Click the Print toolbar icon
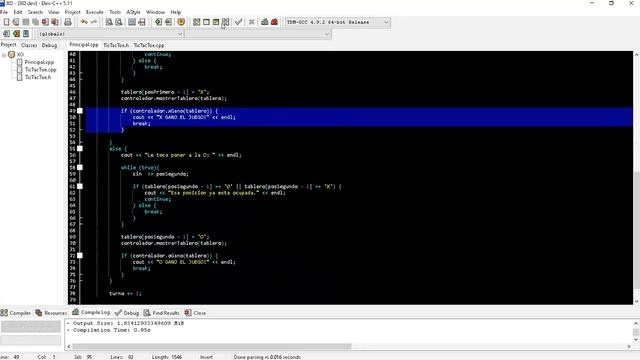The image size is (640, 360). pyautogui.click(x=68, y=22)
